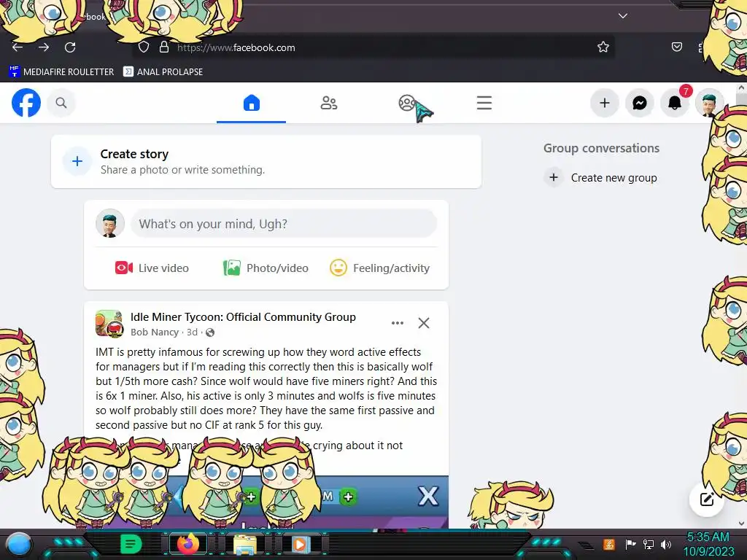Click the Firefox taskbar icon

click(x=187, y=544)
